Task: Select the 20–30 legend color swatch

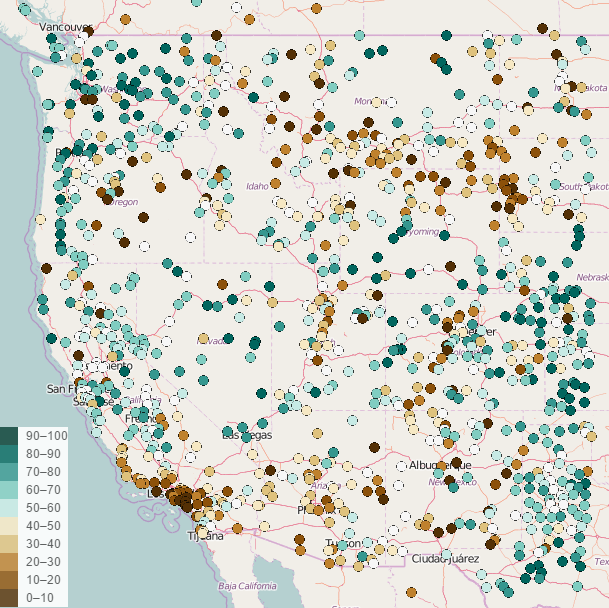Action: (9, 562)
